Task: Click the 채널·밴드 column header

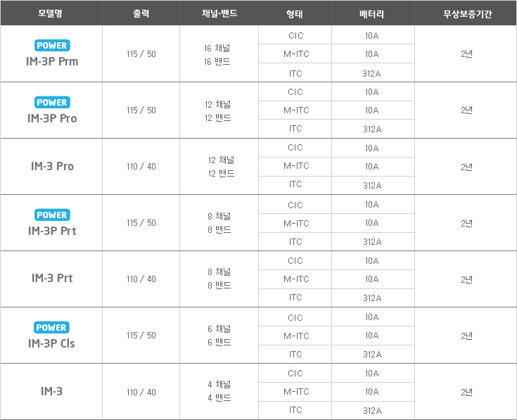Action: click(219, 13)
